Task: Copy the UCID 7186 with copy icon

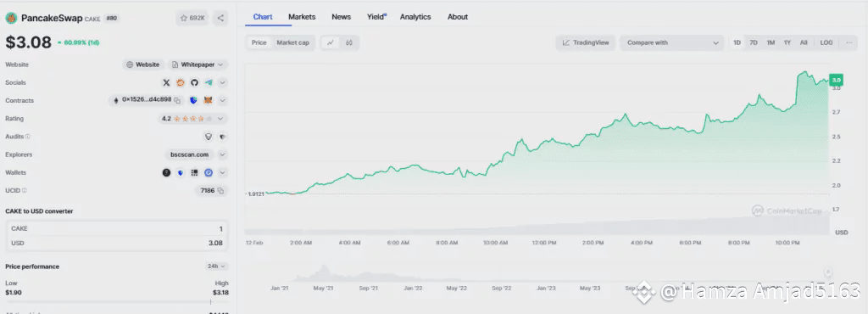Action: click(220, 190)
